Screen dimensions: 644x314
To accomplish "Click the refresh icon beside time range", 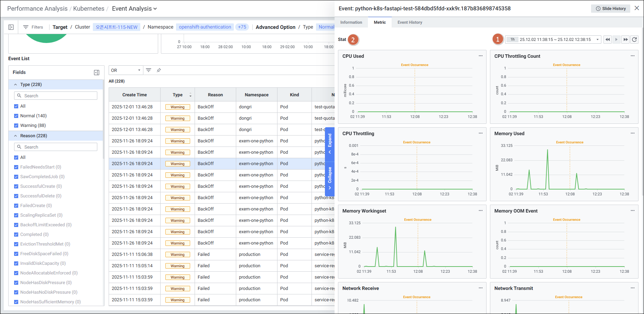I will 634,40.
